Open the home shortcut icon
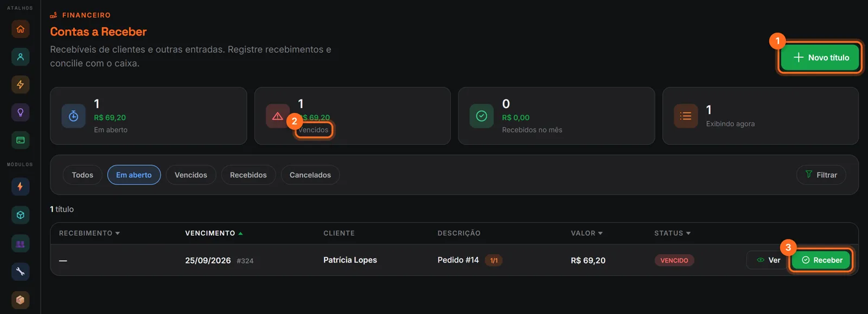This screenshot has width=868, height=314. (x=20, y=29)
